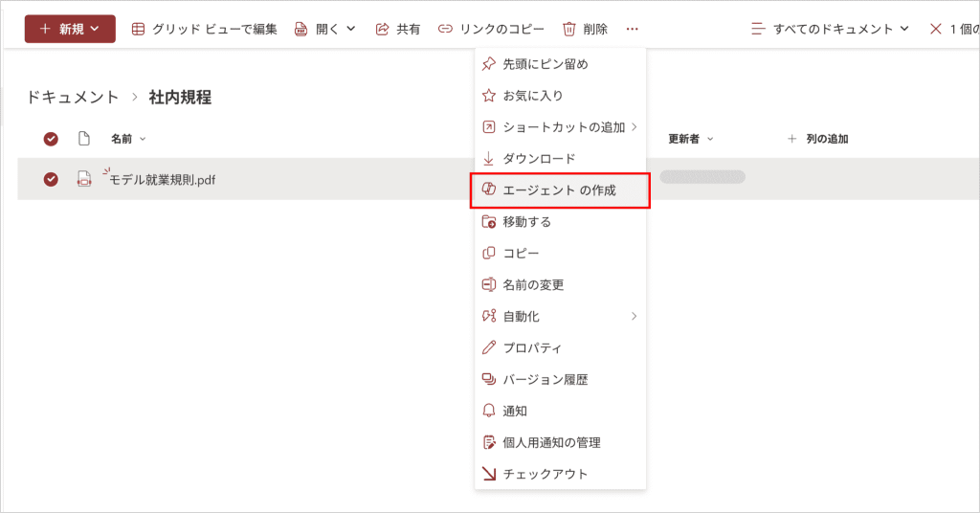Click the grid view edit icon
Image resolution: width=980 pixels, height=513 pixels.
pos(139,29)
